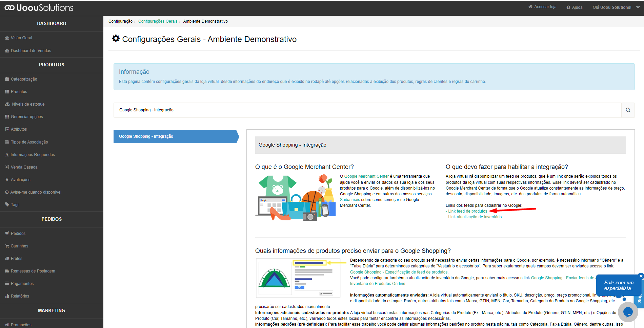
Task: Open Inventário de Produtos On-line link
Action: [x=378, y=284]
